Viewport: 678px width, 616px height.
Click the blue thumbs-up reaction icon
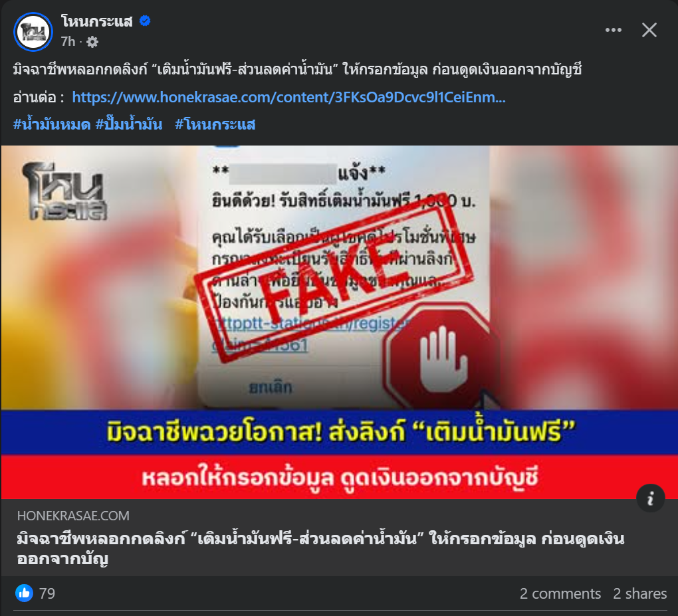pos(24,593)
